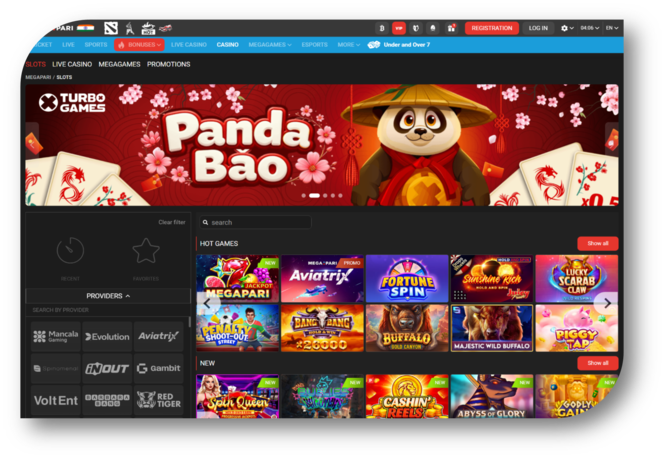Screen dimensions: 665x458
Task: Open the EN language selector
Action: [x=612, y=28]
